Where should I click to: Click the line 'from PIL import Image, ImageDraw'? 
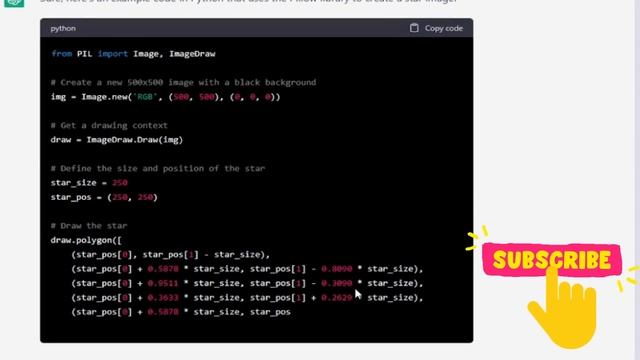coord(133,54)
